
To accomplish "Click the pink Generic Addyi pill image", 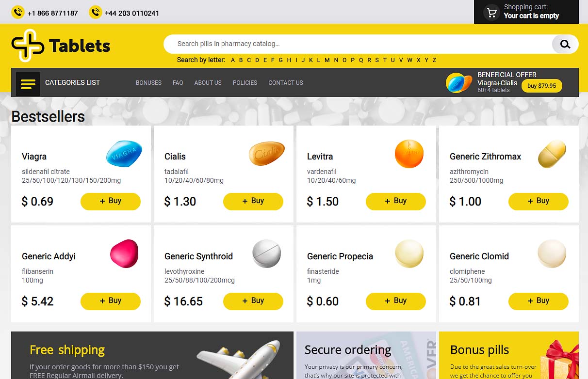I will coord(124,253).
